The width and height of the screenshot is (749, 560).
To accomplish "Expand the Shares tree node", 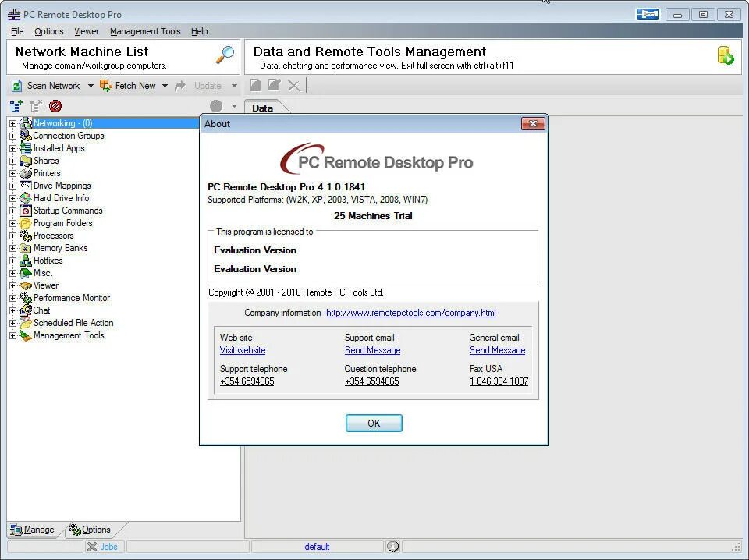I will point(13,161).
